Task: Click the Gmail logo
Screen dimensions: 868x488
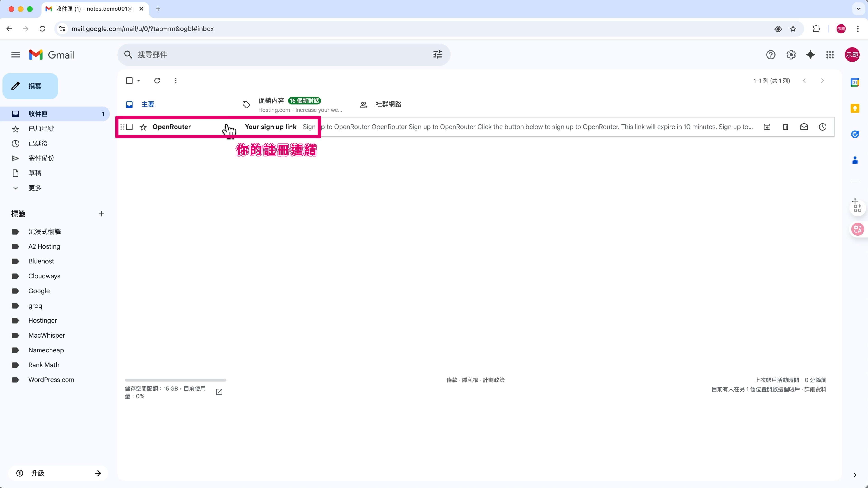Action: 52,54
